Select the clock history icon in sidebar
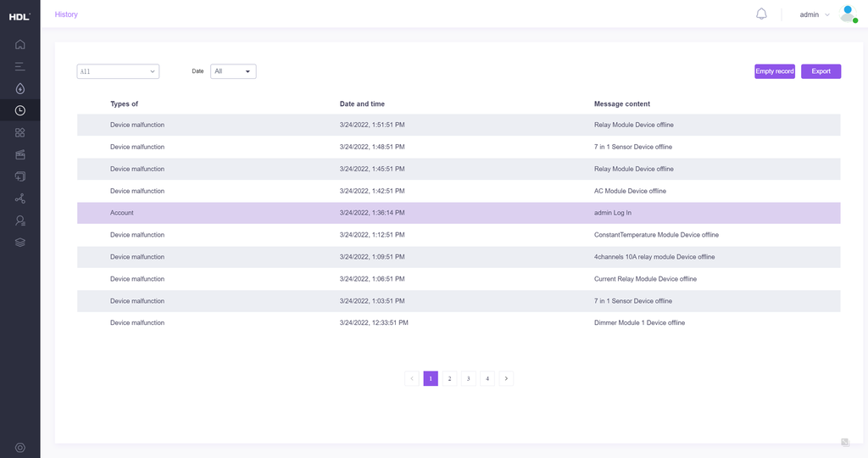Viewport: 868px width, 458px height. [x=20, y=110]
